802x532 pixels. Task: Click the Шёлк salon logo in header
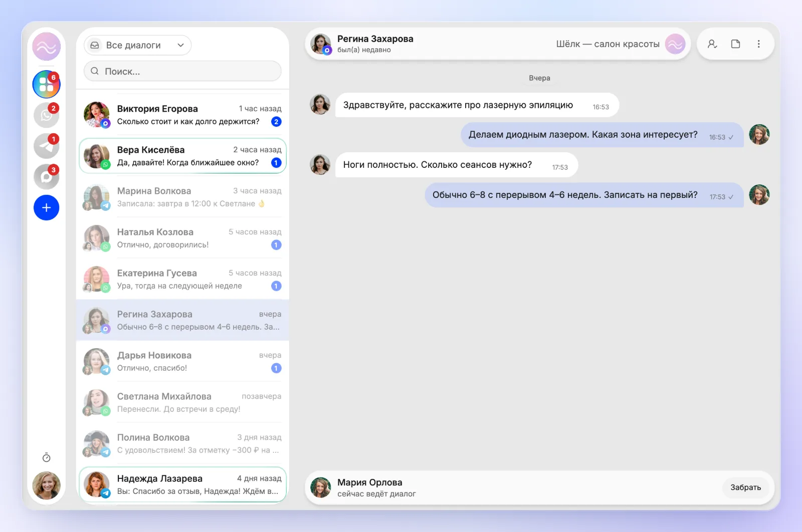pyautogui.click(x=675, y=44)
